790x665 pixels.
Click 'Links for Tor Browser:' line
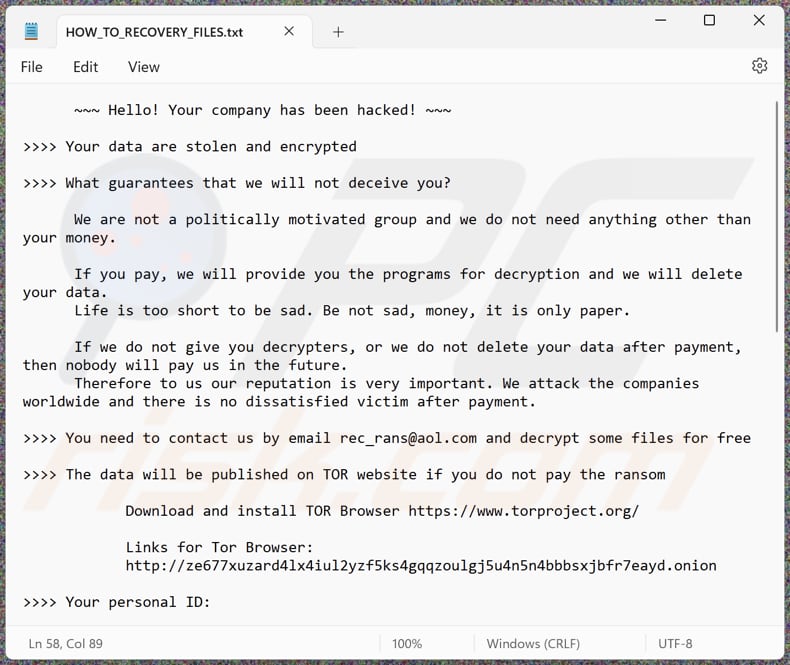[x=219, y=548]
